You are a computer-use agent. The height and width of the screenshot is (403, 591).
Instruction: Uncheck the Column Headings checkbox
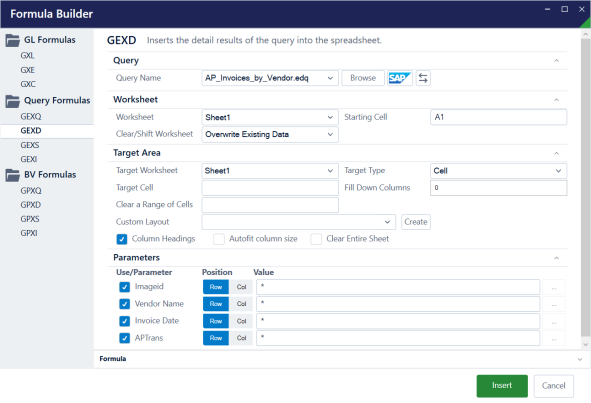pos(122,239)
